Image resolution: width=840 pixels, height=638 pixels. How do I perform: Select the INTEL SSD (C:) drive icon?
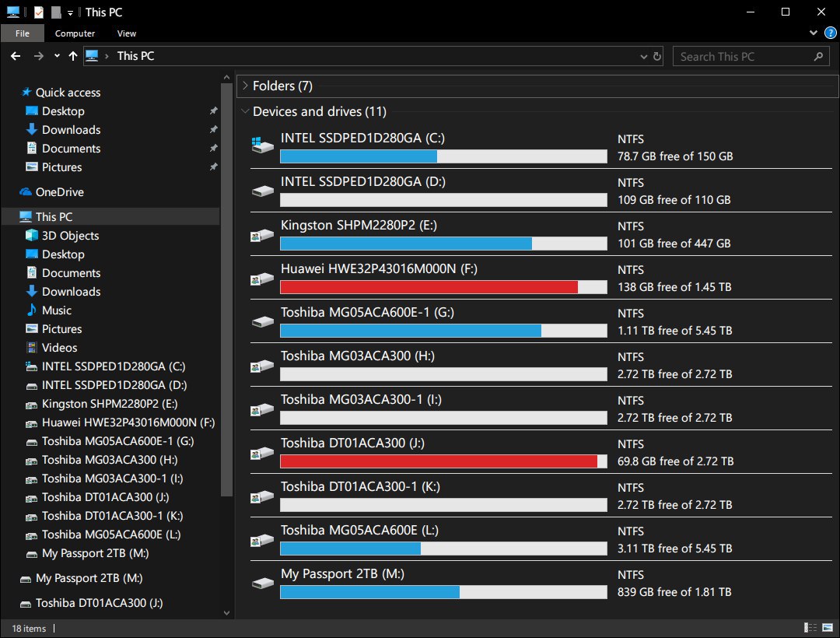261,145
